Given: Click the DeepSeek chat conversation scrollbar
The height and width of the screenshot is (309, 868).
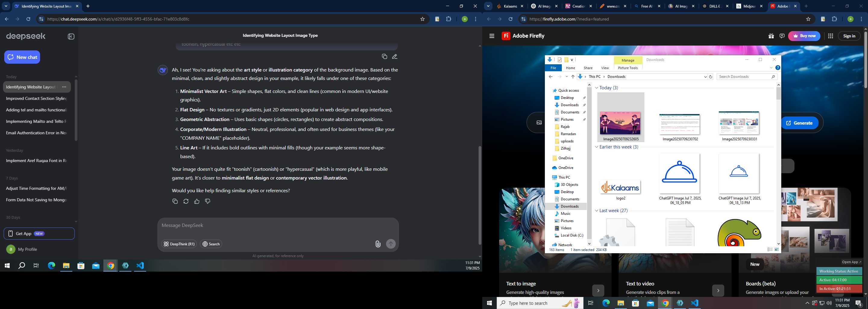Looking at the screenshot, I should tap(480, 195).
